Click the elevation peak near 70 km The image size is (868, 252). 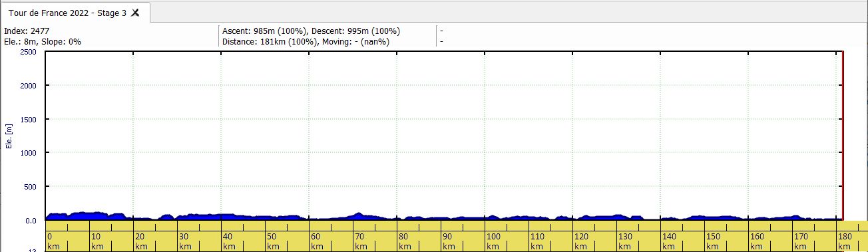[358, 214]
